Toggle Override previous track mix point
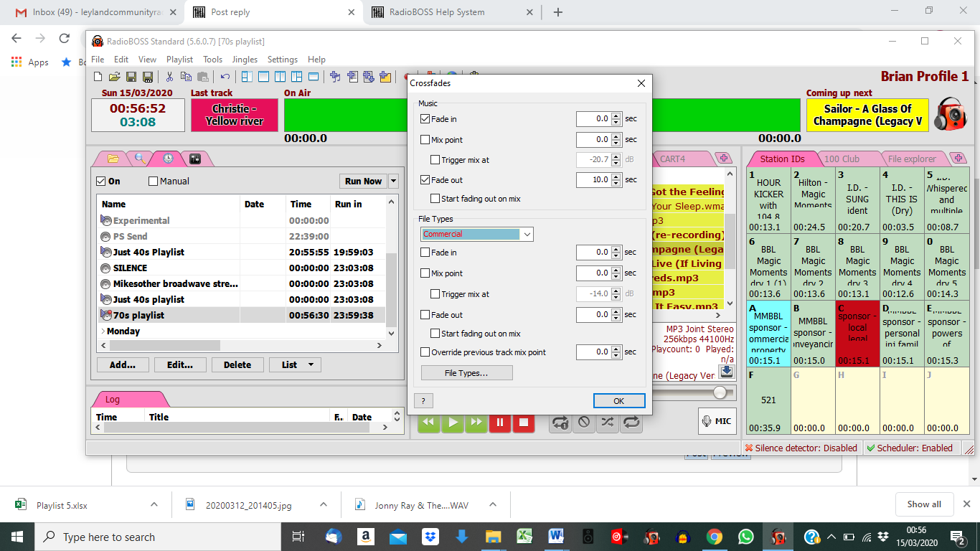The width and height of the screenshot is (980, 551). (425, 352)
